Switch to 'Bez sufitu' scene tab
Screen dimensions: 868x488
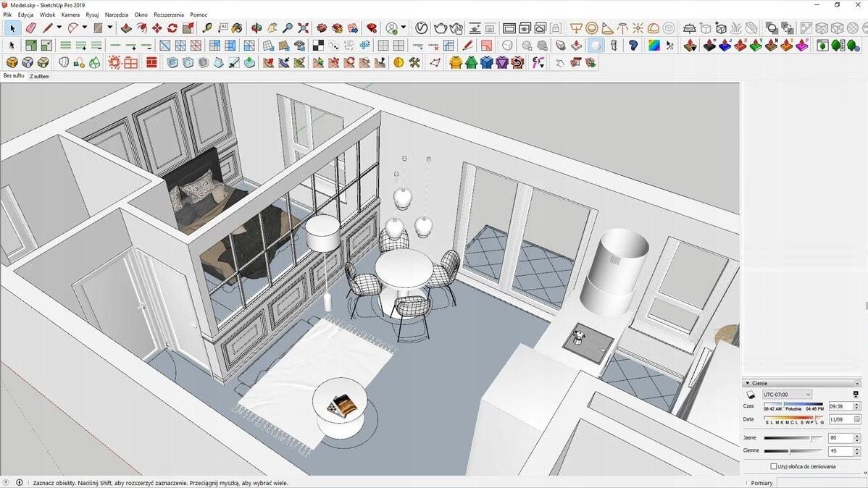point(14,76)
